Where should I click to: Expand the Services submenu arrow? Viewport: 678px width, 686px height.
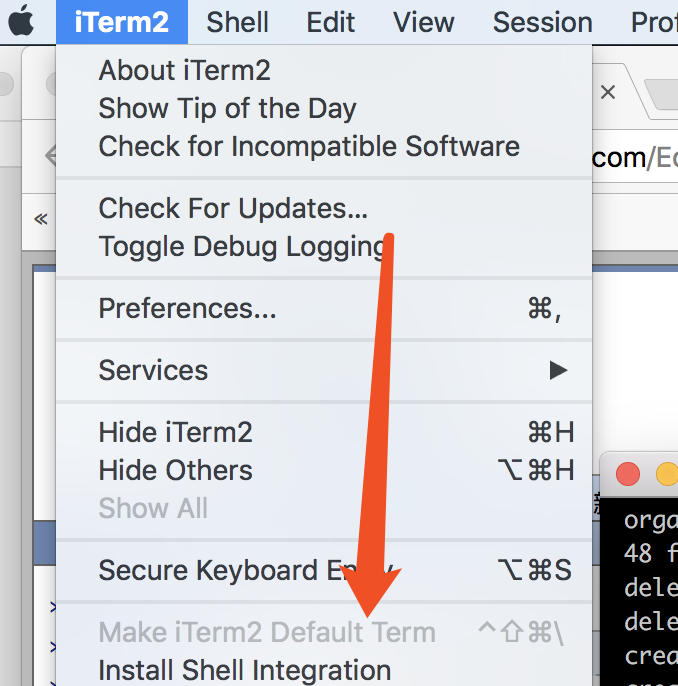point(558,370)
